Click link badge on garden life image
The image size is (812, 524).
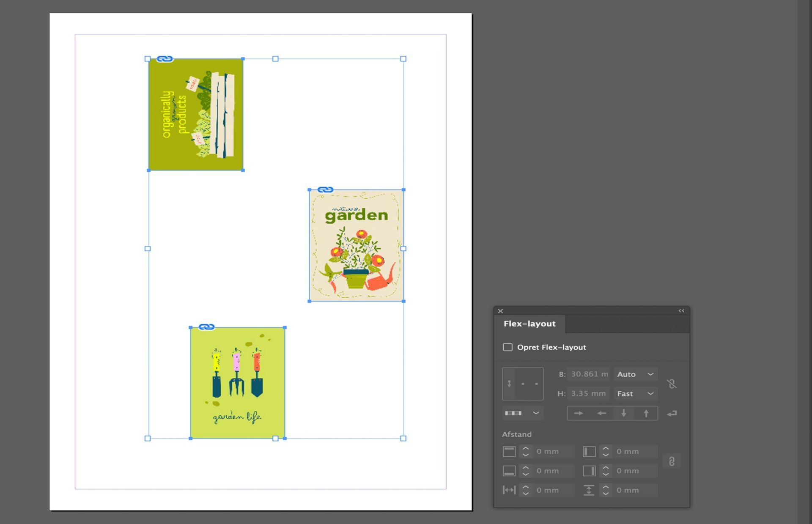point(206,327)
